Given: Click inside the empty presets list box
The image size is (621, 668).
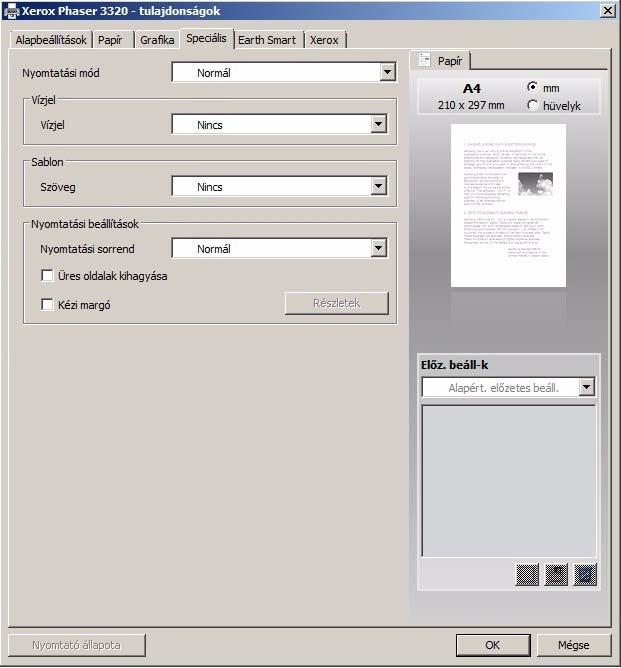Looking at the screenshot, I should [509, 481].
